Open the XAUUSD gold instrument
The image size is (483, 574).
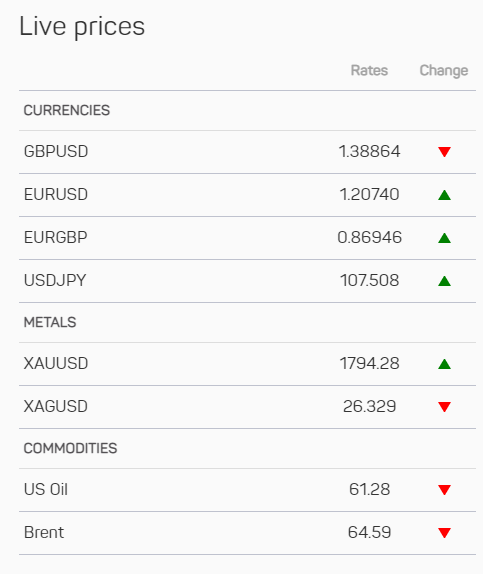56,364
